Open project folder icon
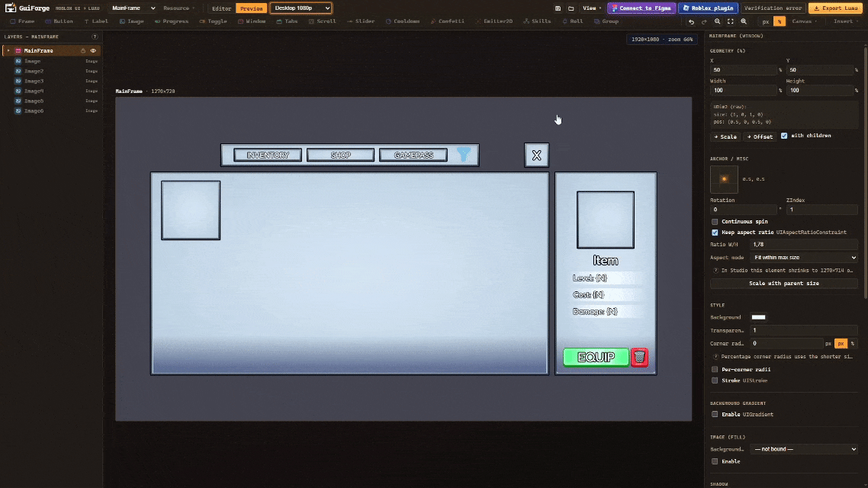Viewport: 868px width, 488px height. click(571, 8)
